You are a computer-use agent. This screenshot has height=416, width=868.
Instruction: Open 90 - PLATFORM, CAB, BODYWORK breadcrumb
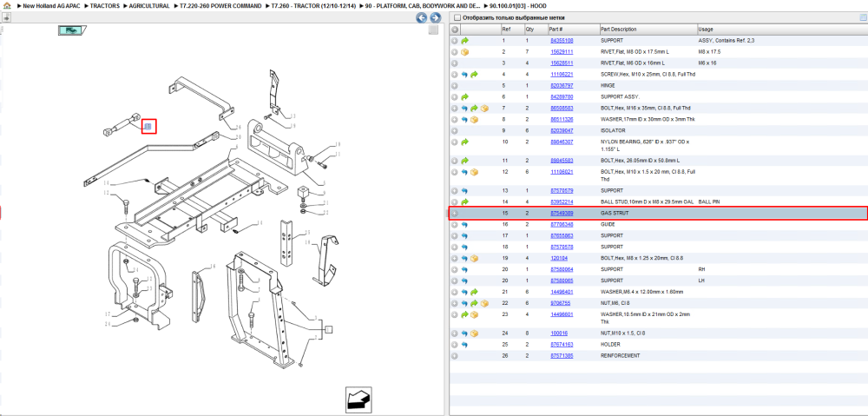coord(423,5)
